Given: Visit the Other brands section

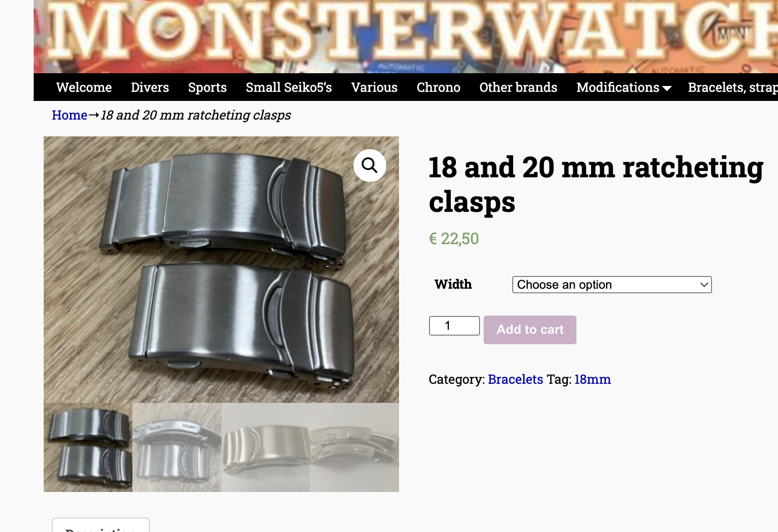Looking at the screenshot, I should 518,87.
